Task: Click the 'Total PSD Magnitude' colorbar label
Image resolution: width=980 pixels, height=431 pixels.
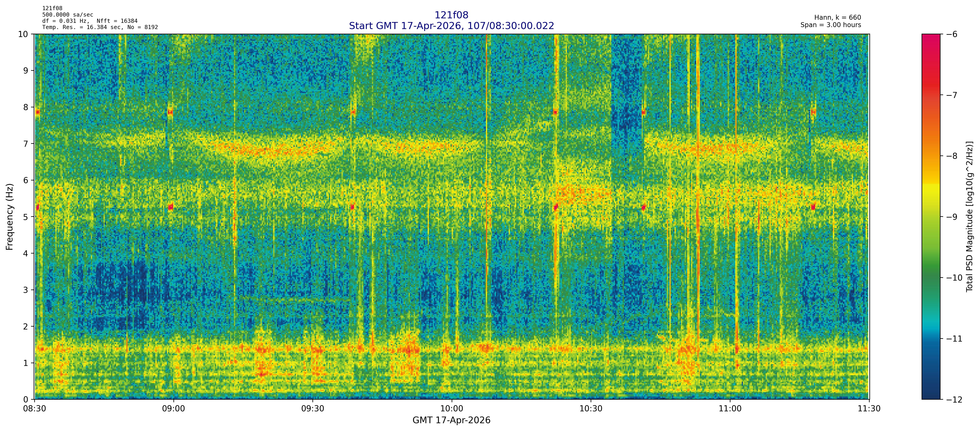Action: (x=969, y=217)
